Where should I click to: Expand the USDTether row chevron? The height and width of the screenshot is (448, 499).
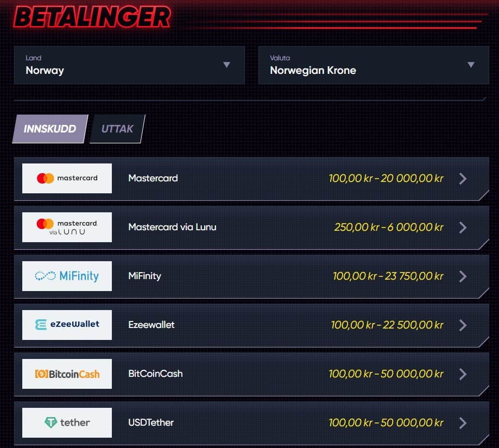tap(463, 423)
